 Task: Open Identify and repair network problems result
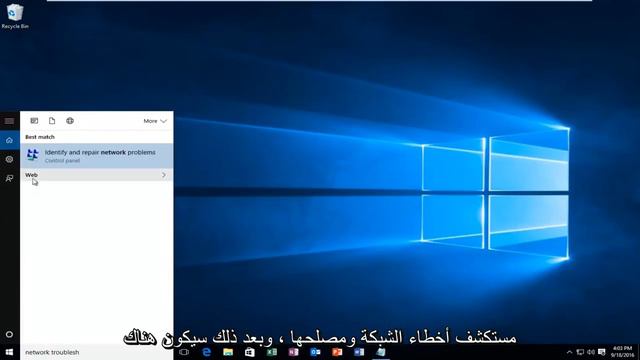click(x=97, y=156)
